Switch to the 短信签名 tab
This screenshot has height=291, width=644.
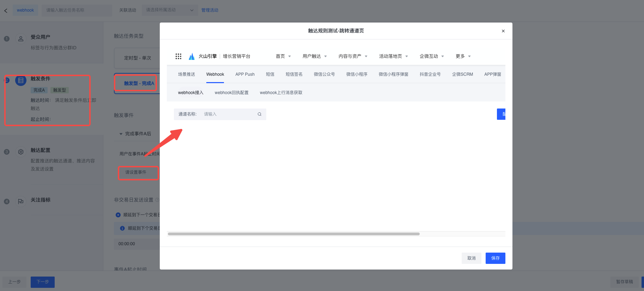[294, 74]
